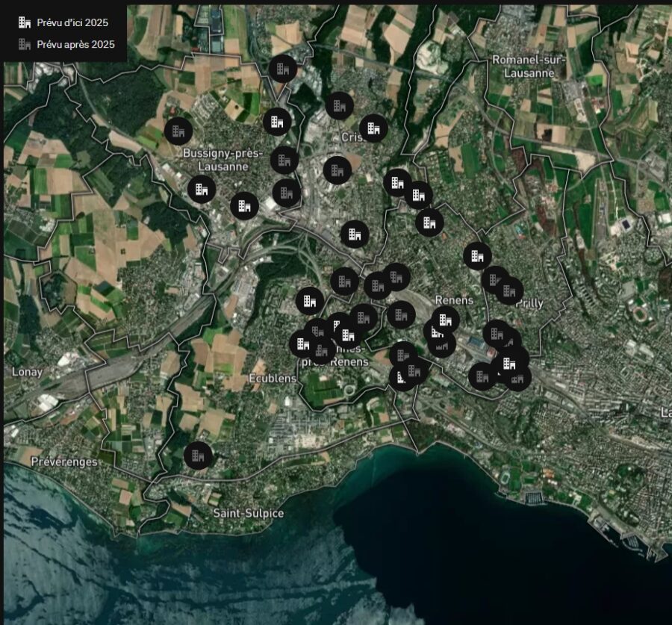Screen dimensions: 672x625
Task: Select white marker left of Chavannes-près-Renens label
Action: pos(303,343)
